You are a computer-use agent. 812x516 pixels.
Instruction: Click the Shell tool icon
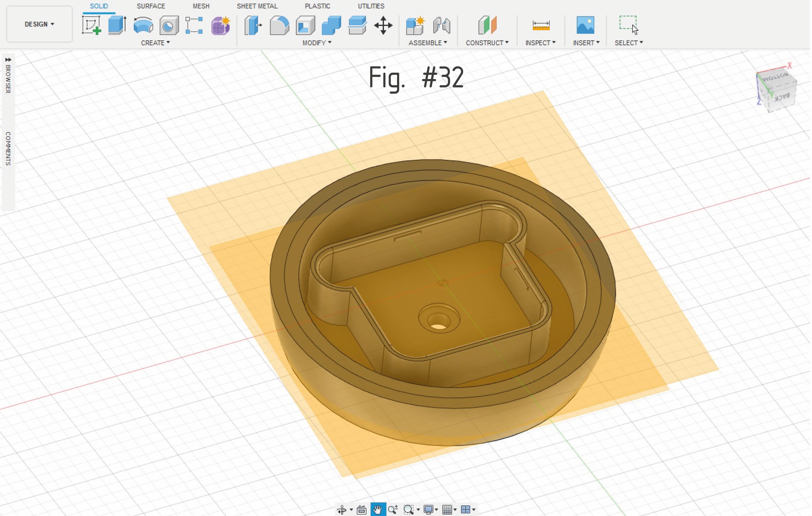click(x=305, y=25)
